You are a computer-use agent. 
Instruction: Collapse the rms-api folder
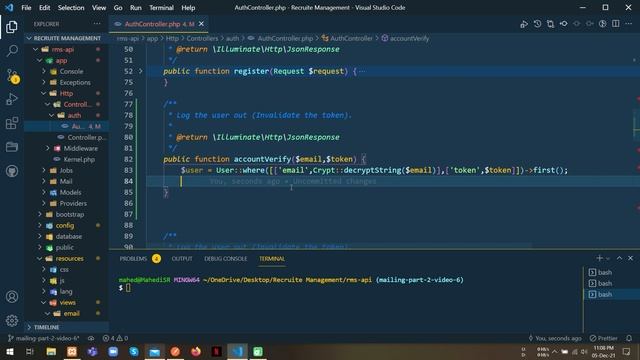63,49
